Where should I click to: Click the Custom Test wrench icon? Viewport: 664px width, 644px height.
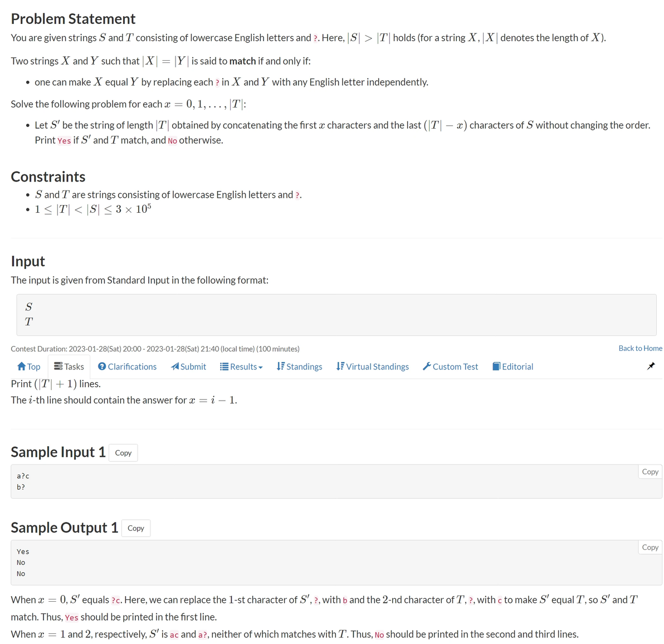point(427,367)
